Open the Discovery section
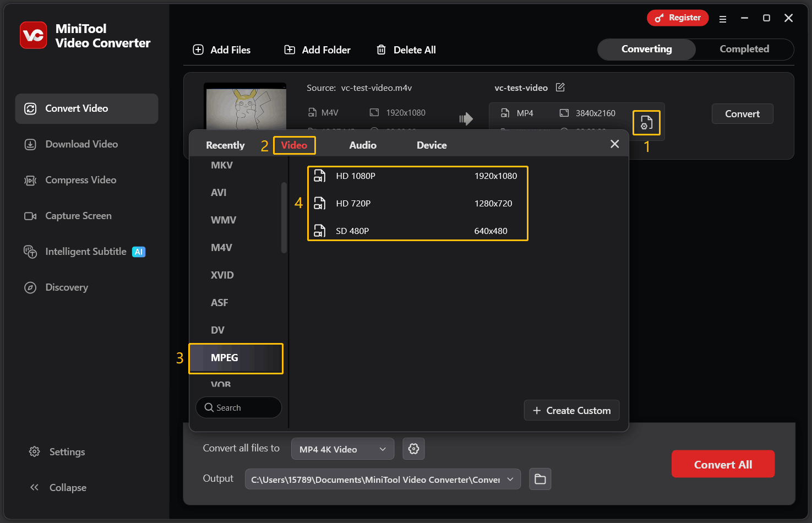812x523 pixels. [x=66, y=287]
